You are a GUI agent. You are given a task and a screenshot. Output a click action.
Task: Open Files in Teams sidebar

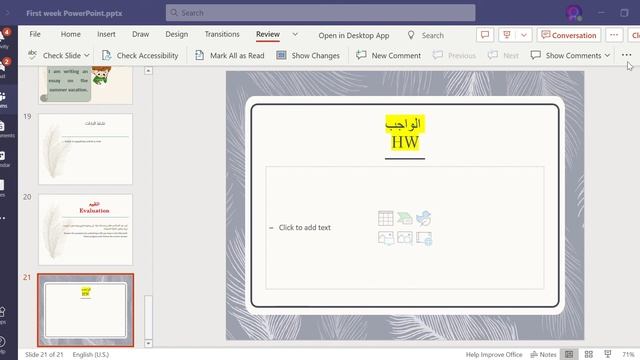[4, 188]
